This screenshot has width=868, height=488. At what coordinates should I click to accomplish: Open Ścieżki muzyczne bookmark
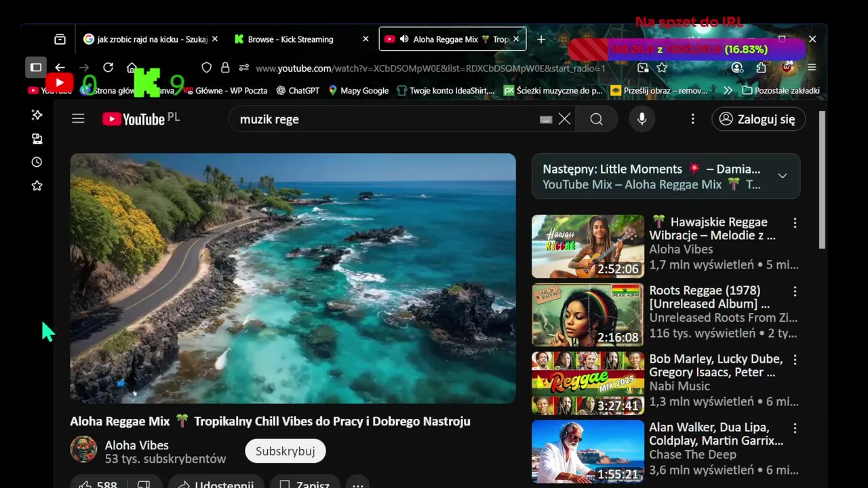[553, 90]
